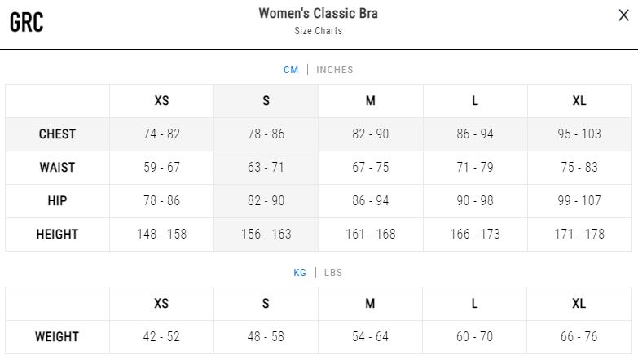Select the HIP row label
This screenshot has height=364, width=638.
57,201
